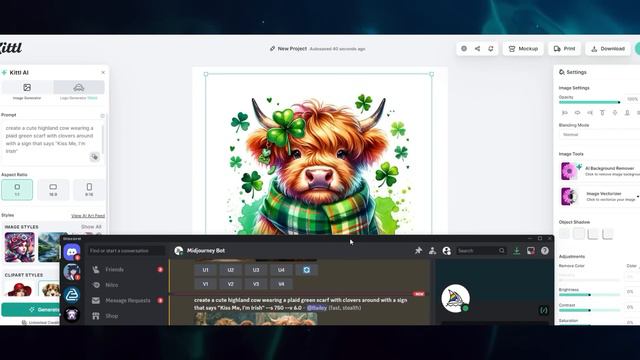Click the Discord Search box

(x=481, y=251)
